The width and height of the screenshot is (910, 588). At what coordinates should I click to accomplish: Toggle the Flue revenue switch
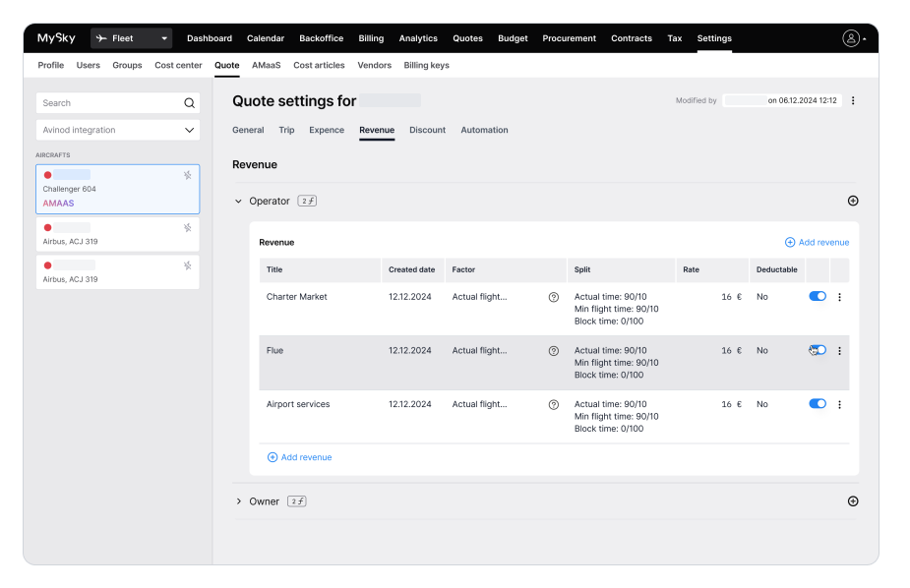point(817,350)
